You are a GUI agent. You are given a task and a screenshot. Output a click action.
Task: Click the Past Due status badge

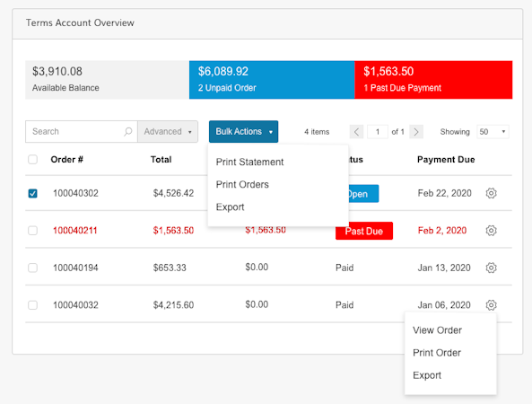364,231
